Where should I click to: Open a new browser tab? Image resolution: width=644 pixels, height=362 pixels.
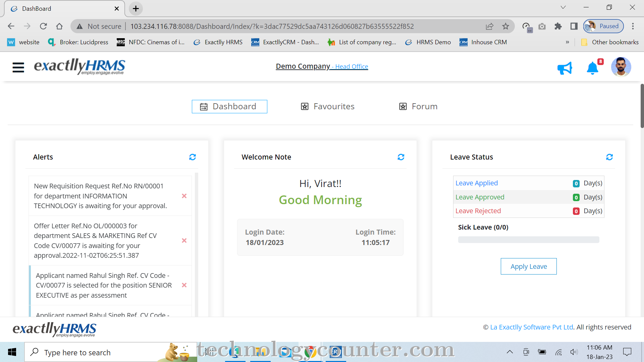136,9
